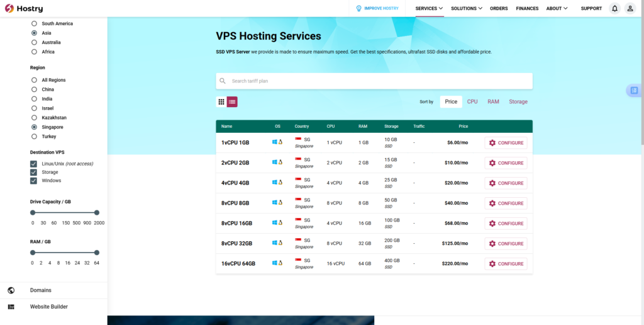Click the Improve Hostry link
This screenshot has width=644, height=325.
(x=377, y=8)
